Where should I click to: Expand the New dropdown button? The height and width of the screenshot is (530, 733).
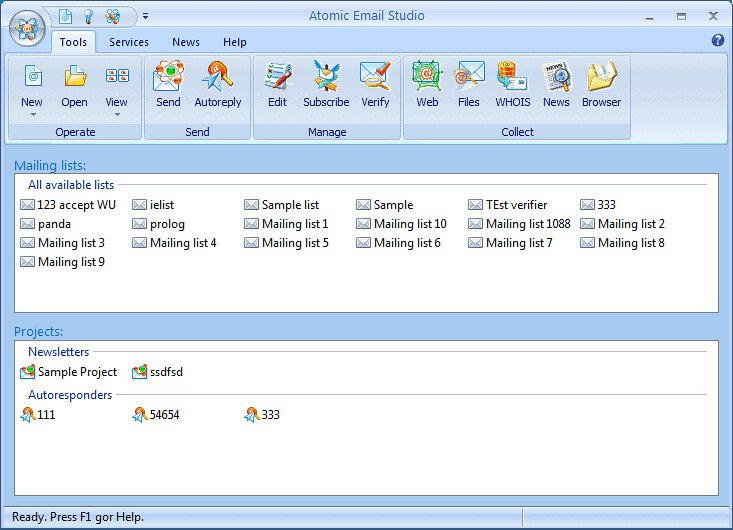click(x=32, y=114)
